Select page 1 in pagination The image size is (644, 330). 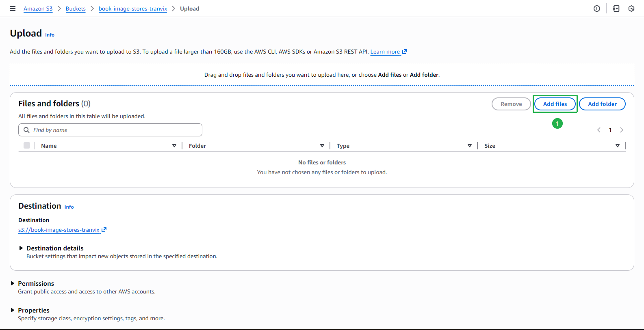coord(610,130)
